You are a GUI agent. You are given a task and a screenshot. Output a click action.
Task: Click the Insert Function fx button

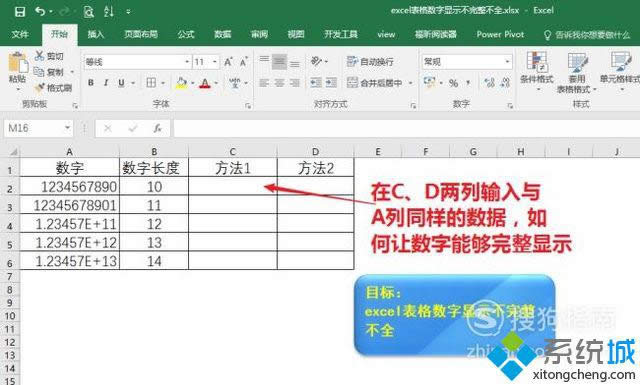tap(158, 129)
